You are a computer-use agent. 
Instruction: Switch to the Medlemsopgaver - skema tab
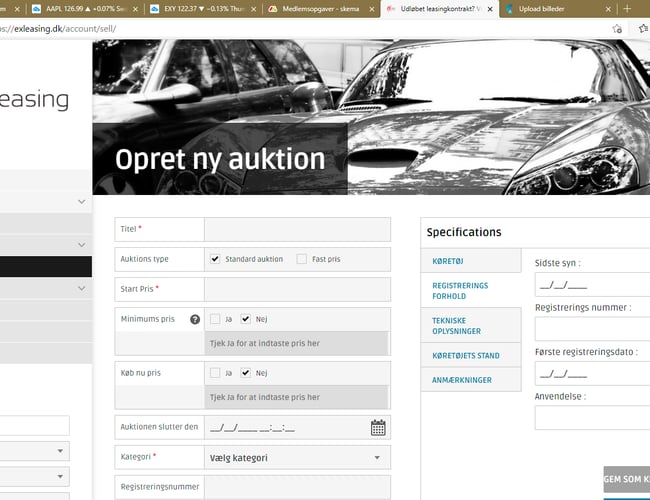click(321, 9)
